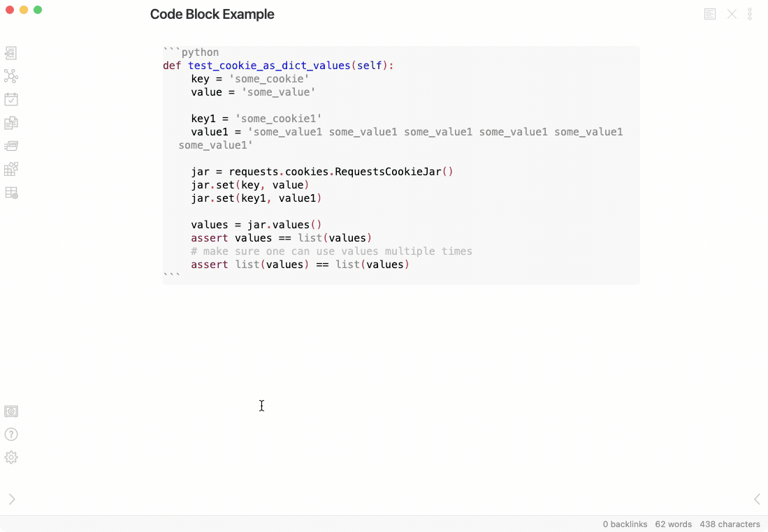Open another vault from bottom sidebar

pyautogui.click(x=10, y=411)
